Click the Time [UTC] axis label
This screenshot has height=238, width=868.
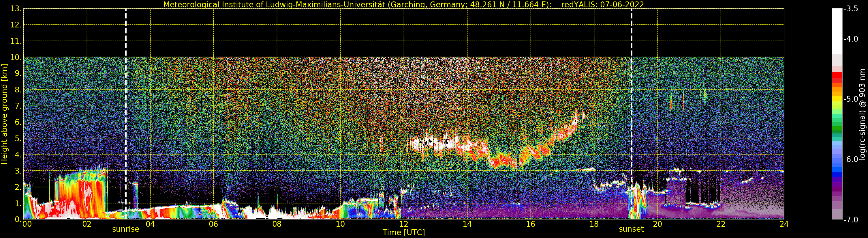(x=403, y=233)
